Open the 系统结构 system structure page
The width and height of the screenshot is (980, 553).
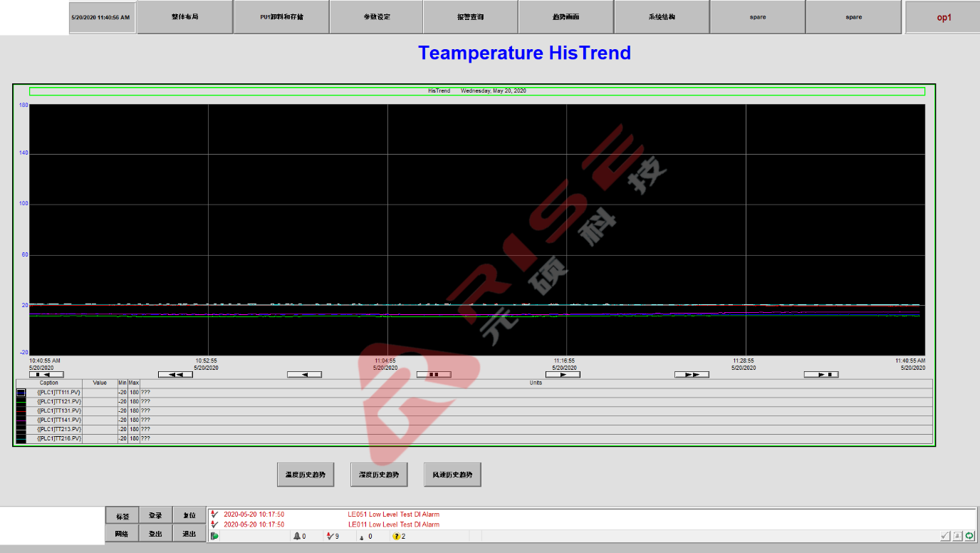pyautogui.click(x=662, y=17)
